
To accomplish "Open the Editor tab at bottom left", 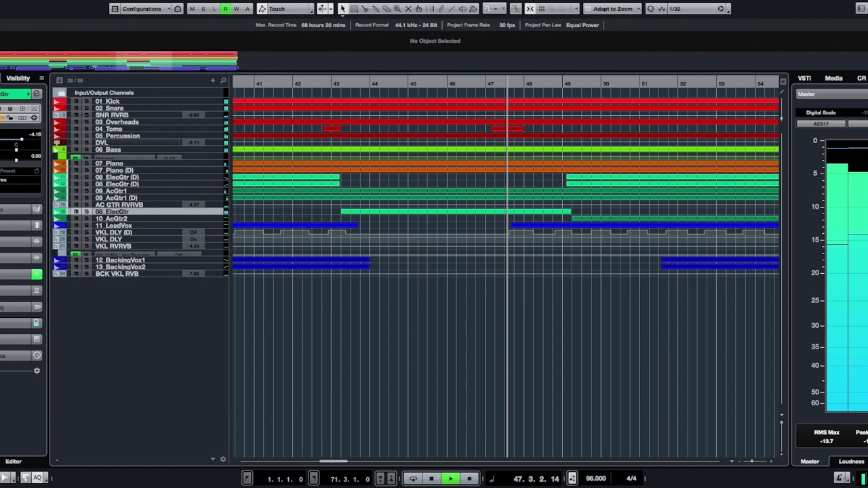I will [x=14, y=462].
